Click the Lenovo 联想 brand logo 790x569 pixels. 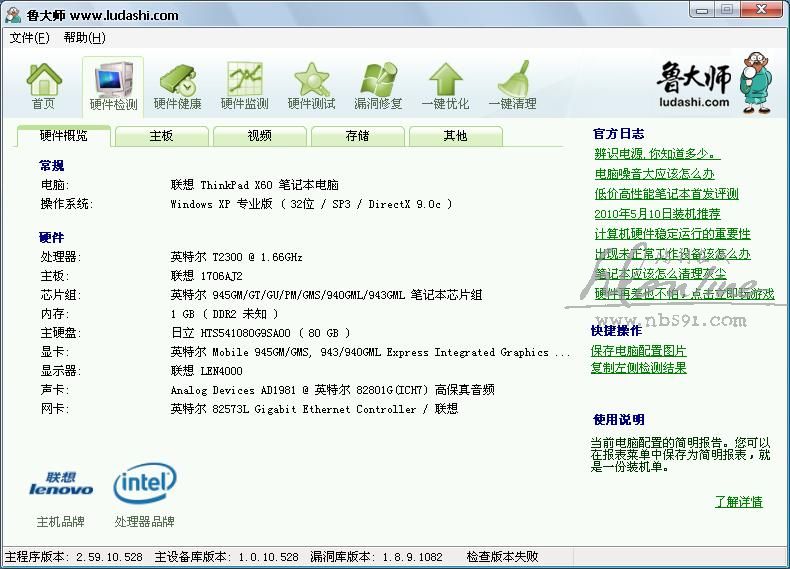tap(61, 485)
